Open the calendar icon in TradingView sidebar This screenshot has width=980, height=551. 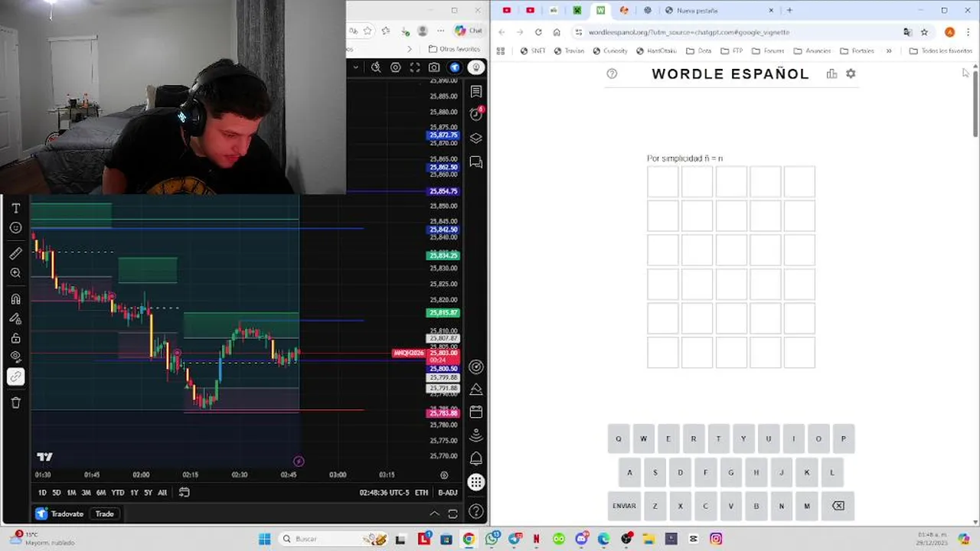click(x=476, y=412)
